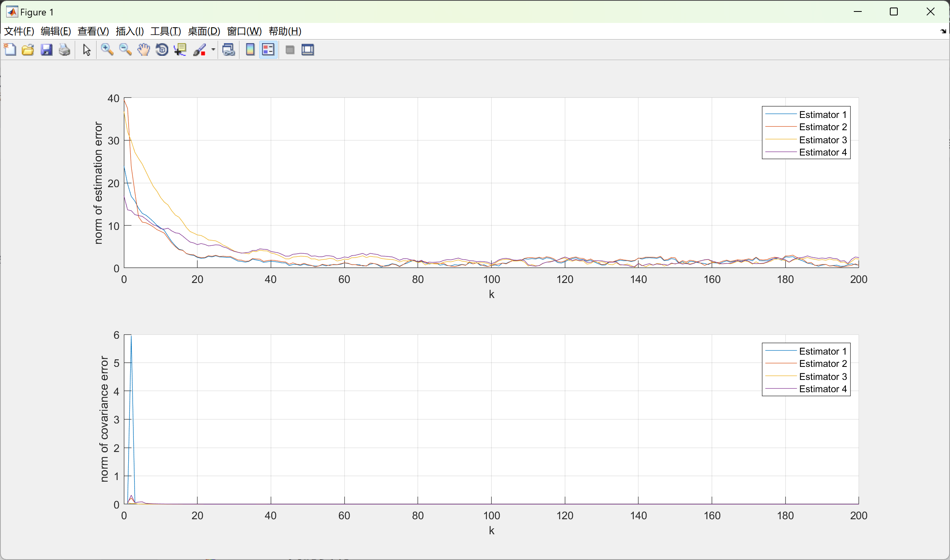Enable the Rotate 3D tool
Viewport: 950px width, 560px height.
click(x=162, y=50)
